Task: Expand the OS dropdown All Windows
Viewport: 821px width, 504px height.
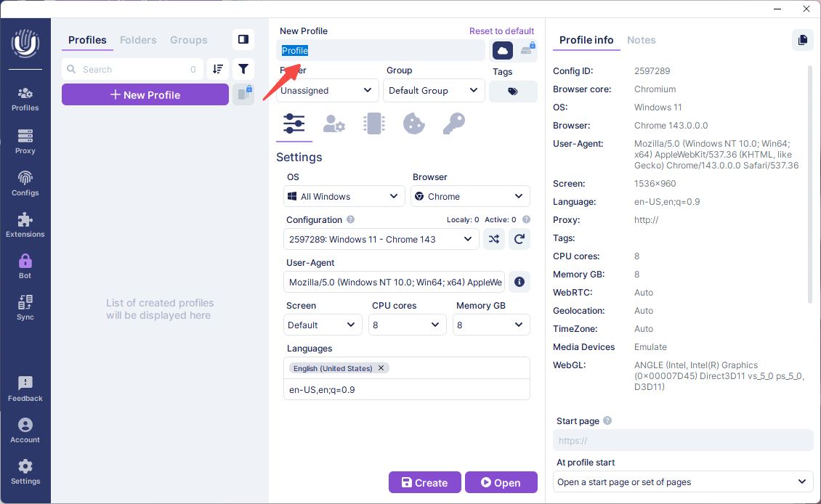Action: 344,196
